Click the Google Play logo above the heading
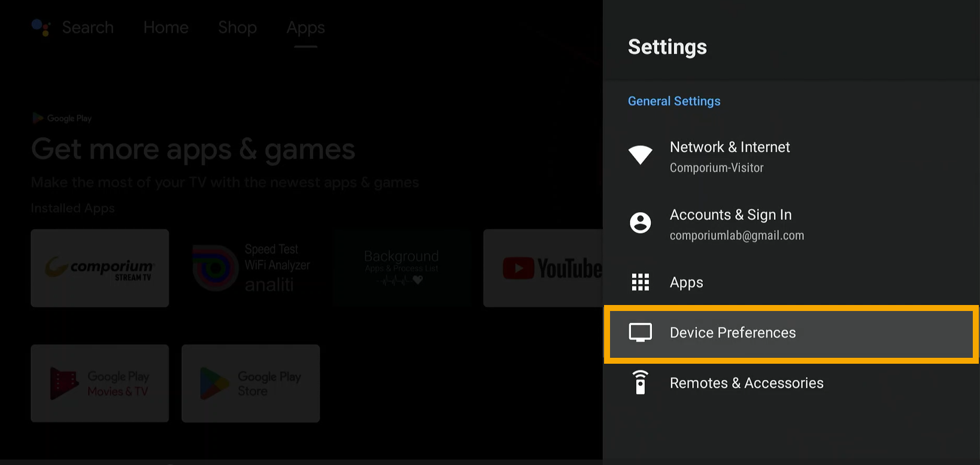Screen dimensions: 980x465 point(62,118)
